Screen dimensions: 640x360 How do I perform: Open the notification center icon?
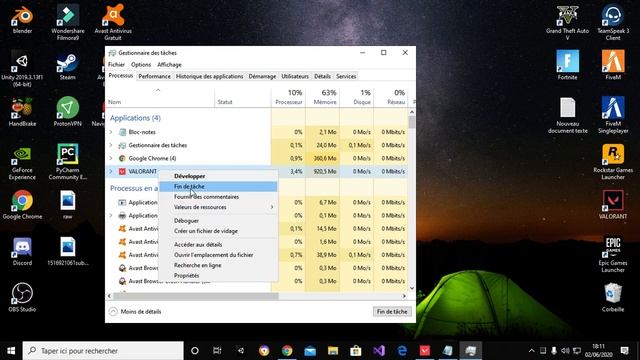click(624, 351)
